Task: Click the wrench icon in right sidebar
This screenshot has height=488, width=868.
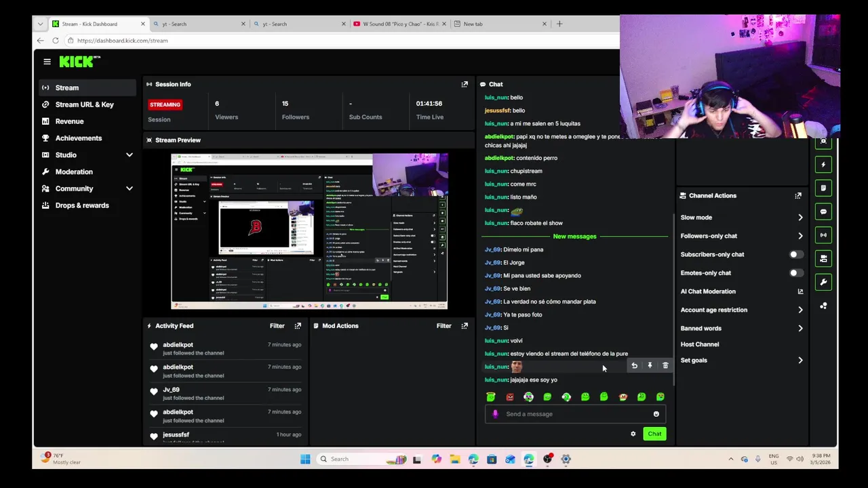Action: click(x=823, y=282)
